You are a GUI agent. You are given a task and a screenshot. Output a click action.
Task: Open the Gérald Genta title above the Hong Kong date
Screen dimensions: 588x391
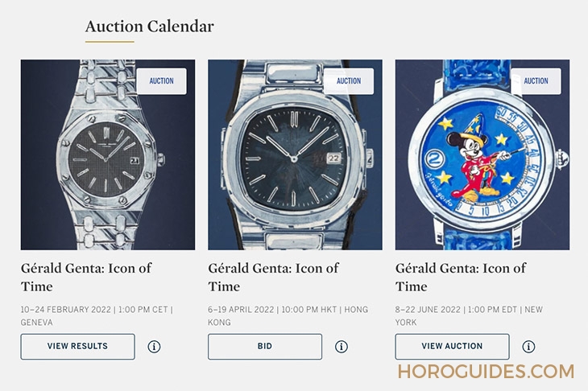tap(273, 277)
